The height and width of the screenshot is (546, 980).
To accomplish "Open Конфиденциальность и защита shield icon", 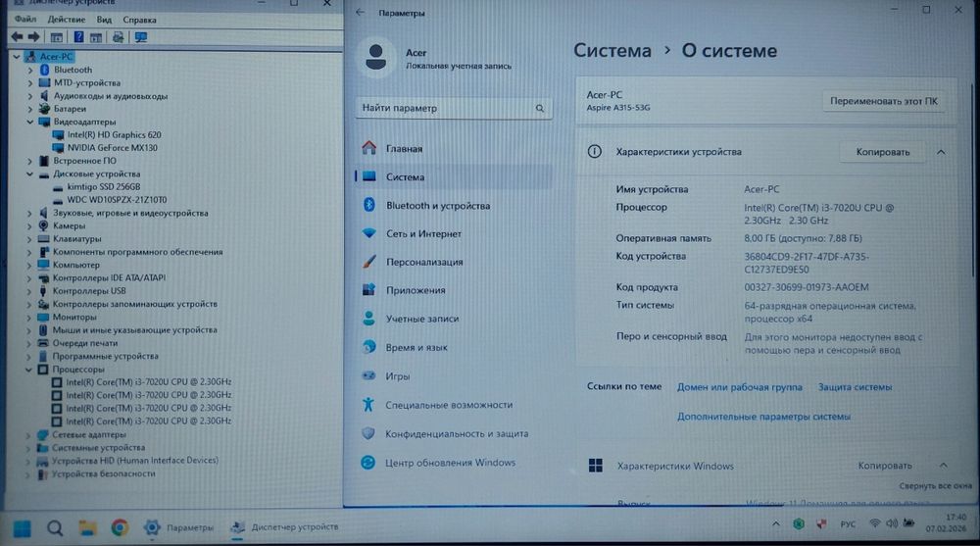I will pos(368,433).
